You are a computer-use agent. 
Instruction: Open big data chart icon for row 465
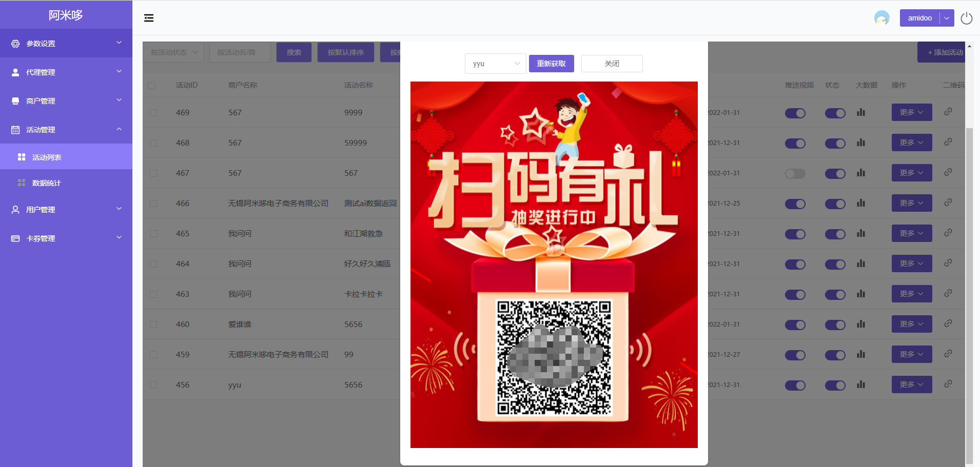tap(861, 233)
